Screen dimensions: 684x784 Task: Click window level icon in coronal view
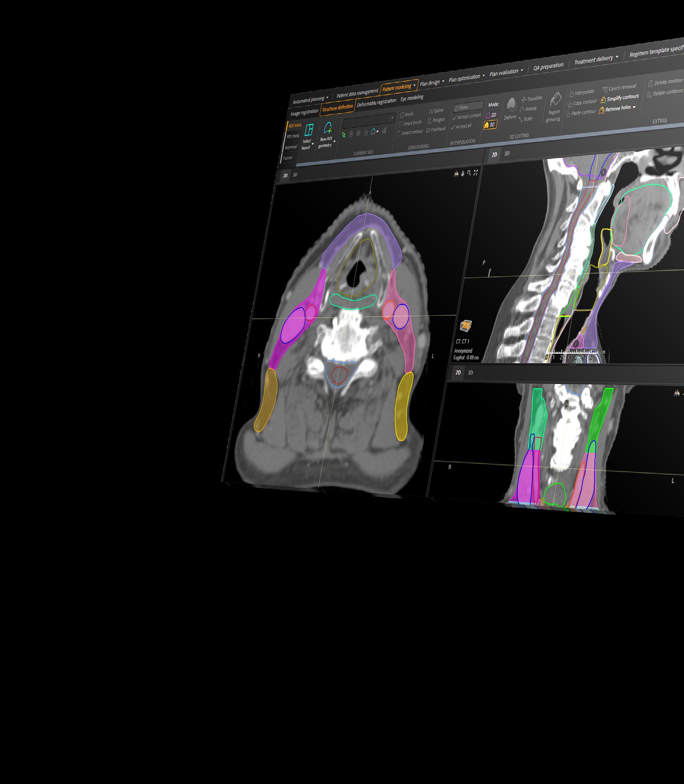coord(677,393)
